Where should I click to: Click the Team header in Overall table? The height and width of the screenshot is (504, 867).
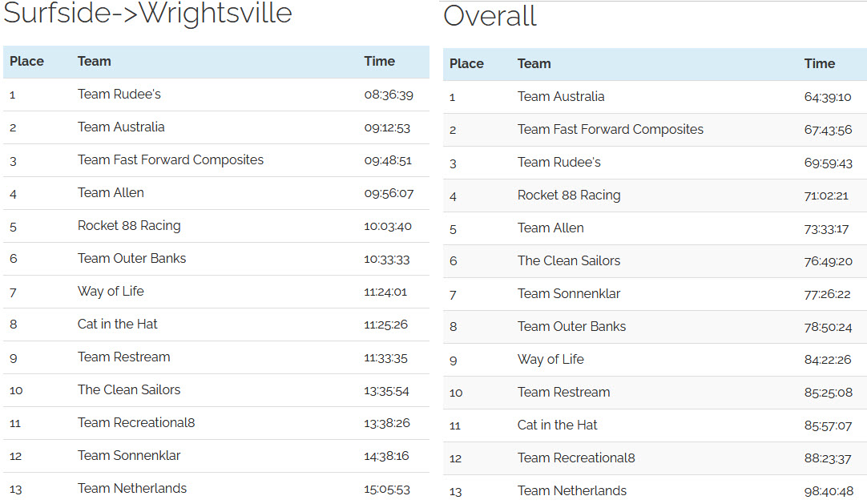click(x=534, y=64)
